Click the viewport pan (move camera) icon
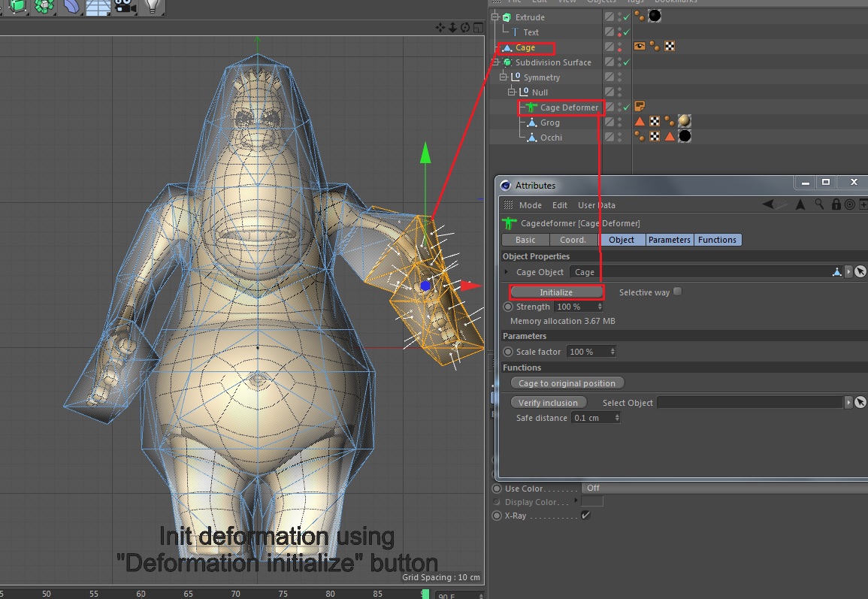Screen dimensions: 868x599 click(x=440, y=27)
